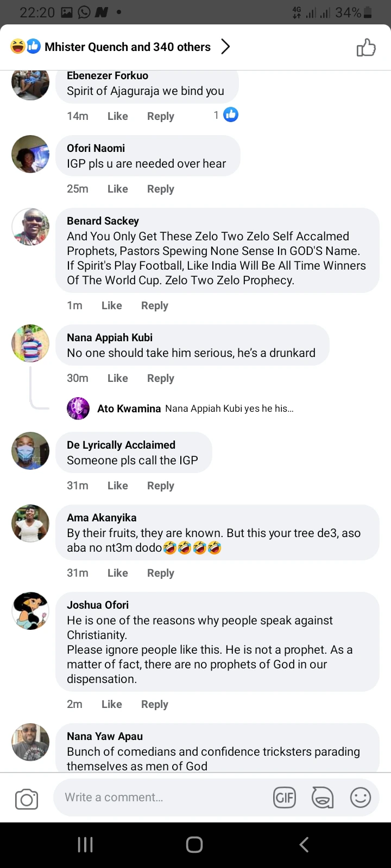Open camera icon beside comment box
Viewport: 391px width, 868px height.
tap(27, 799)
